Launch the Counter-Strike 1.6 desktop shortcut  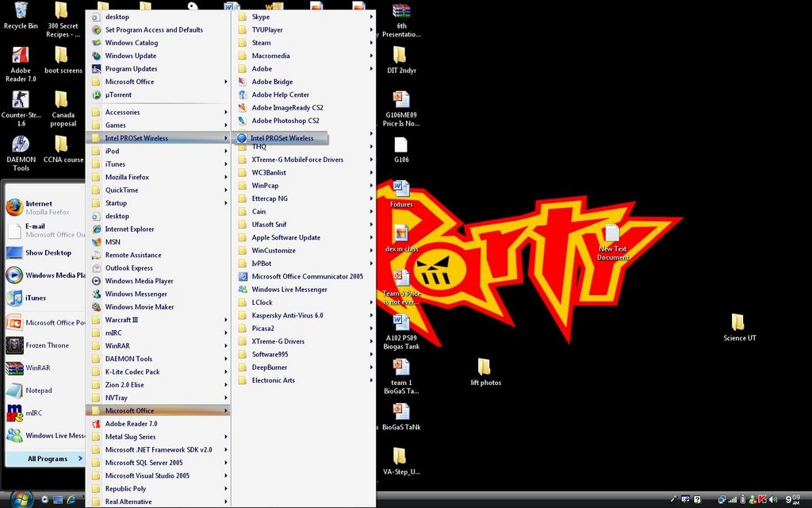[21, 108]
